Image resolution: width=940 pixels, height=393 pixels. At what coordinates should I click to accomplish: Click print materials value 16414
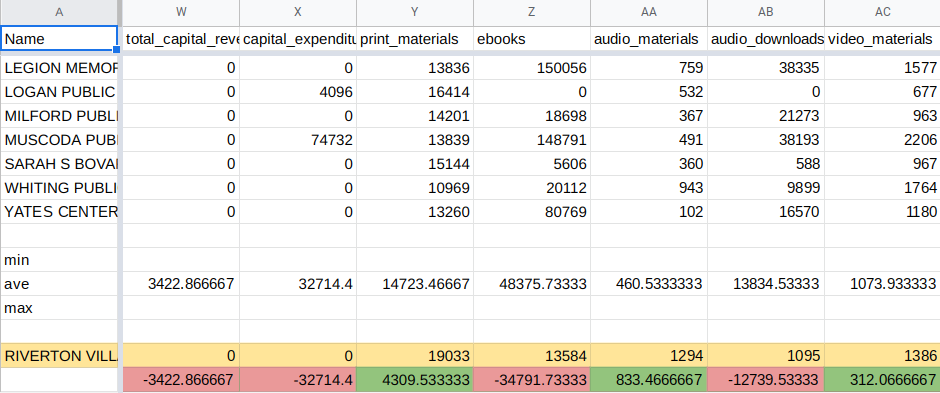pos(415,92)
